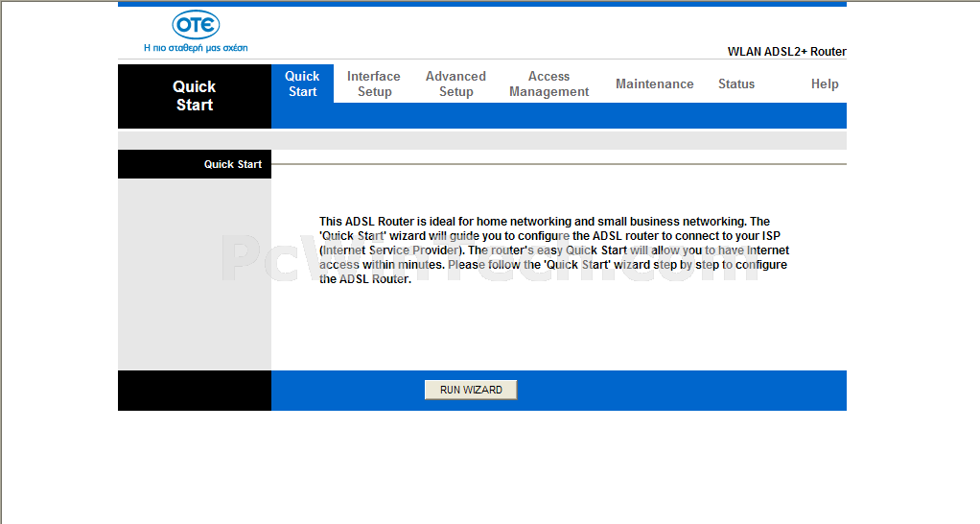
Task: Click the RUN WIZARD button
Action: 471,390
